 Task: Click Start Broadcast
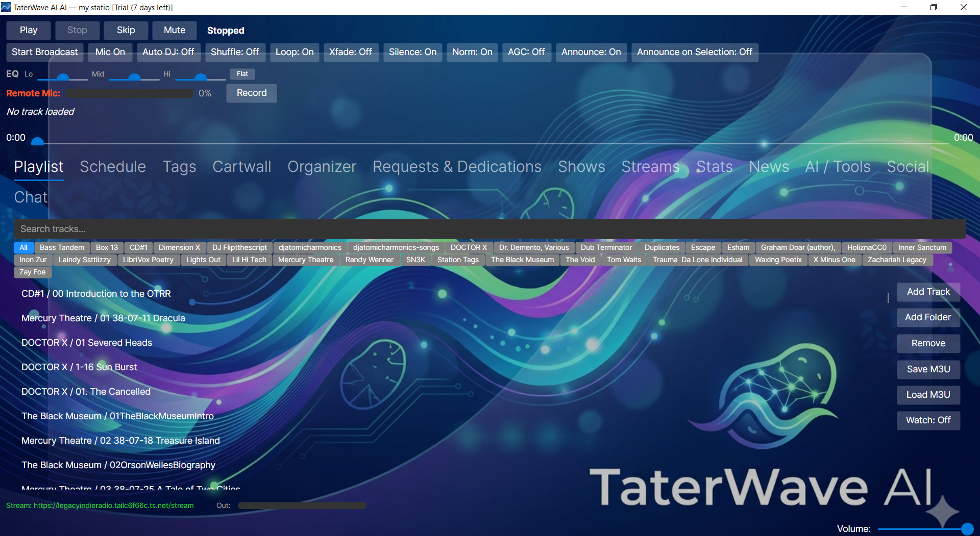coord(44,52)
